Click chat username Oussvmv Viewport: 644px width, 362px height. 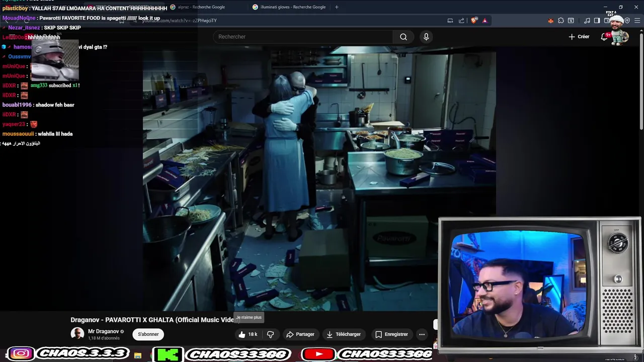click(x=20, y=57)
